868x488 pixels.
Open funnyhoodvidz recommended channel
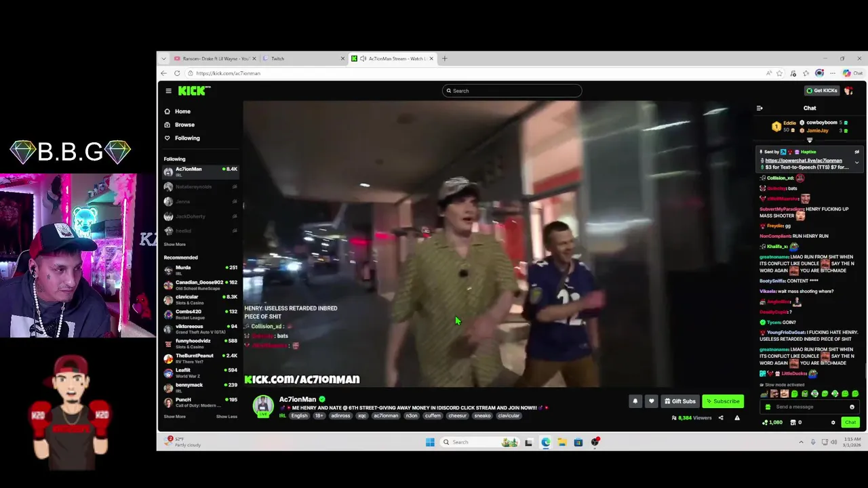201,343
